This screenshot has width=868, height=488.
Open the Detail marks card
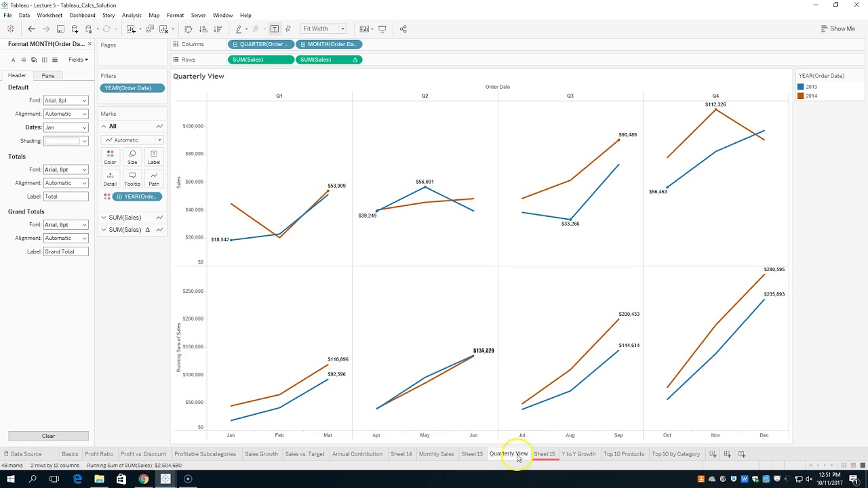pos(110,179)
